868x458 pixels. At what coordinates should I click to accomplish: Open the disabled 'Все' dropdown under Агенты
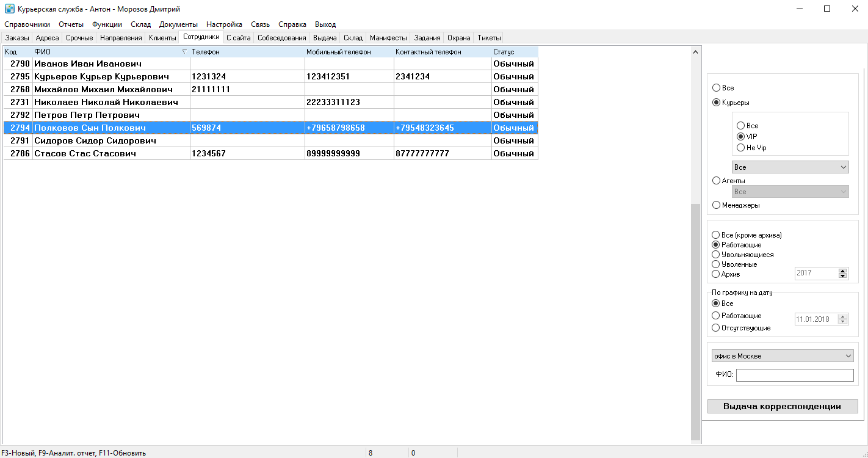790,192
